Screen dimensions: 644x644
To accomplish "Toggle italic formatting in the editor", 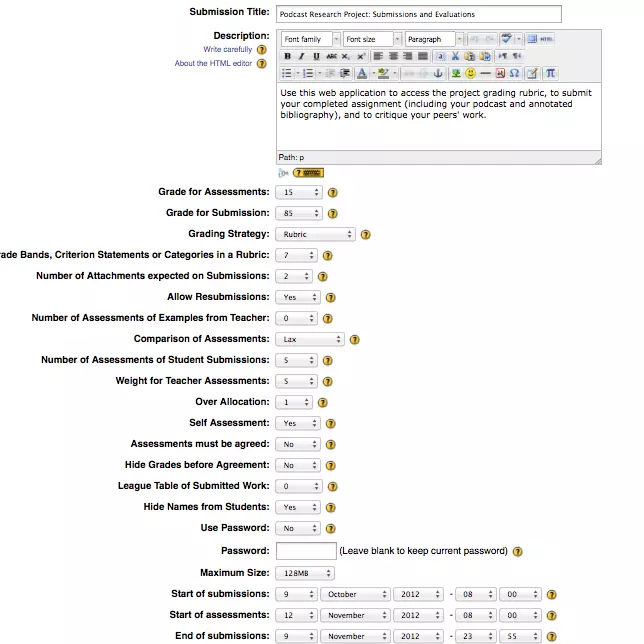I will (302, 57).
